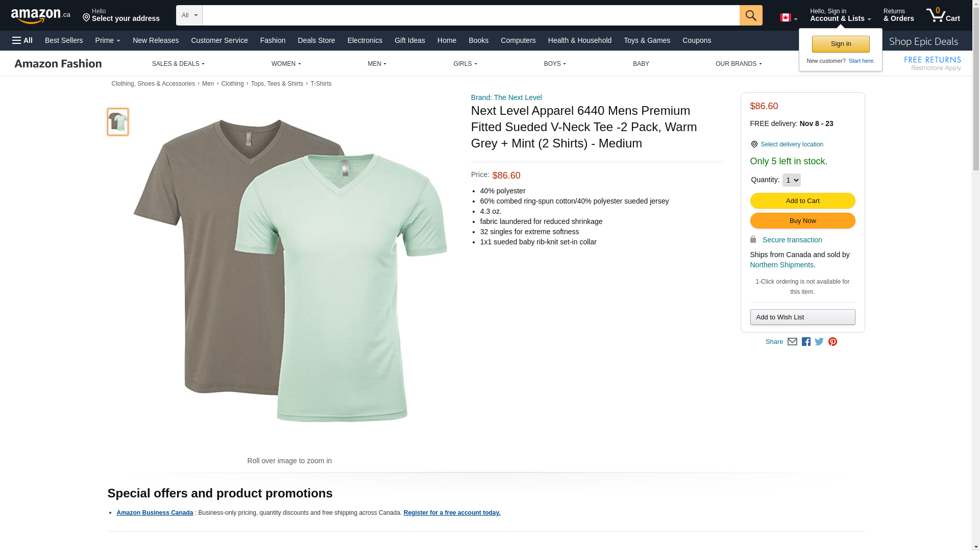The width and height of the screenshot is (980, 551).
Task: Click the search magnifier button
Action: coord(751,15)
